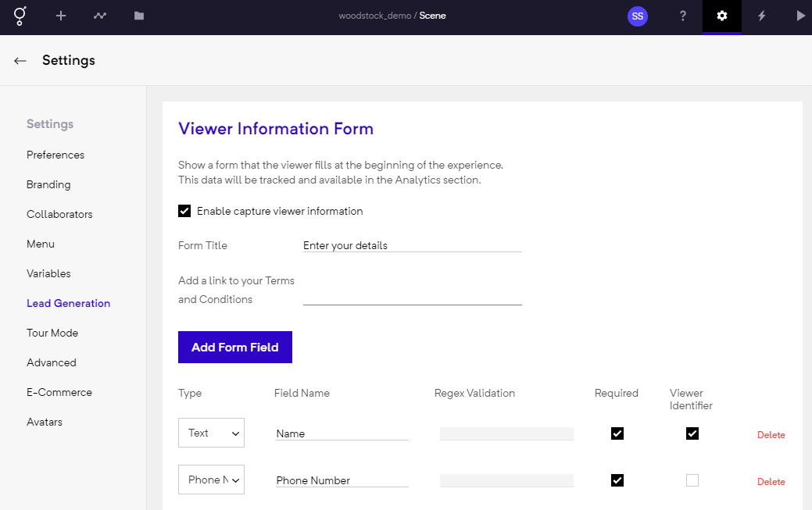Click the app logo icon in top bar
This screenshot has width=812, height=510.
pyautogui.click(x=20, y=16)
